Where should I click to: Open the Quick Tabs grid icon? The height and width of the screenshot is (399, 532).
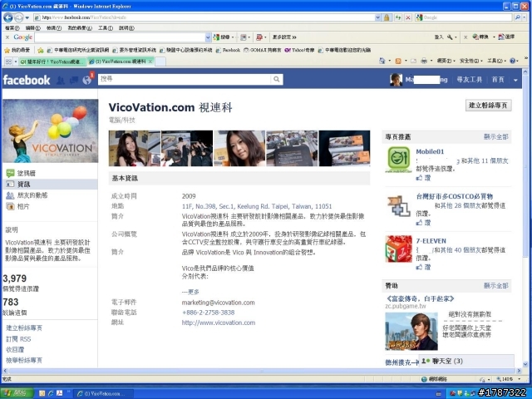tap(8, 62)
